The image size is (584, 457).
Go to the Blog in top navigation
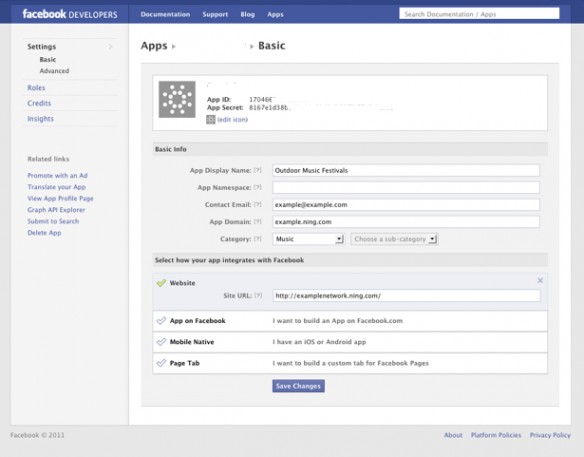(248, 14)
